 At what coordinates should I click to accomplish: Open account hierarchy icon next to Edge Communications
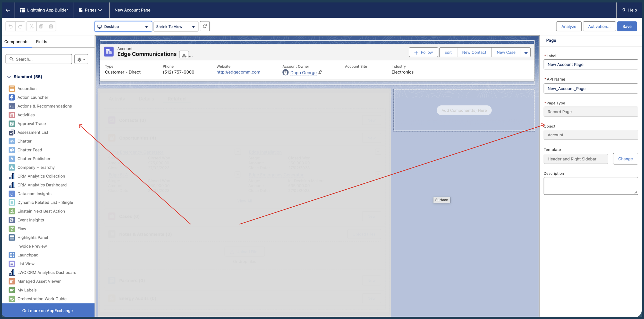pos(184,55)
